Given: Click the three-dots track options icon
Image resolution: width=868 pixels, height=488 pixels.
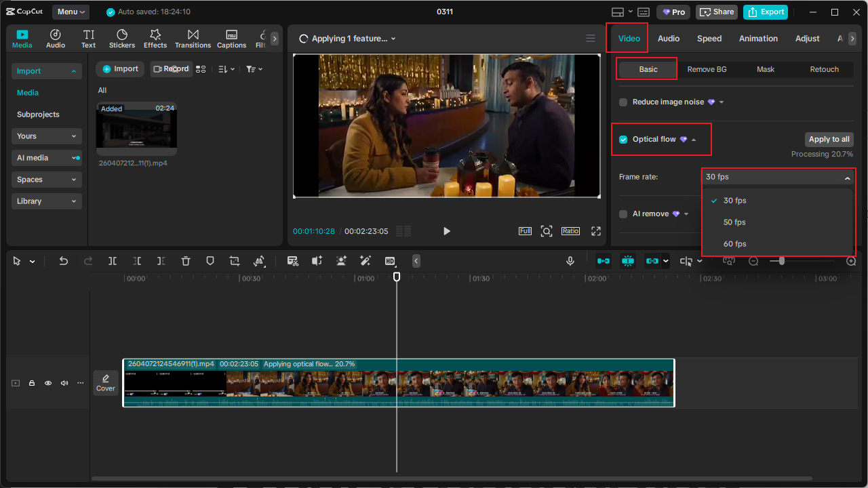Looking at the screenshot, I should coord(81,383).
